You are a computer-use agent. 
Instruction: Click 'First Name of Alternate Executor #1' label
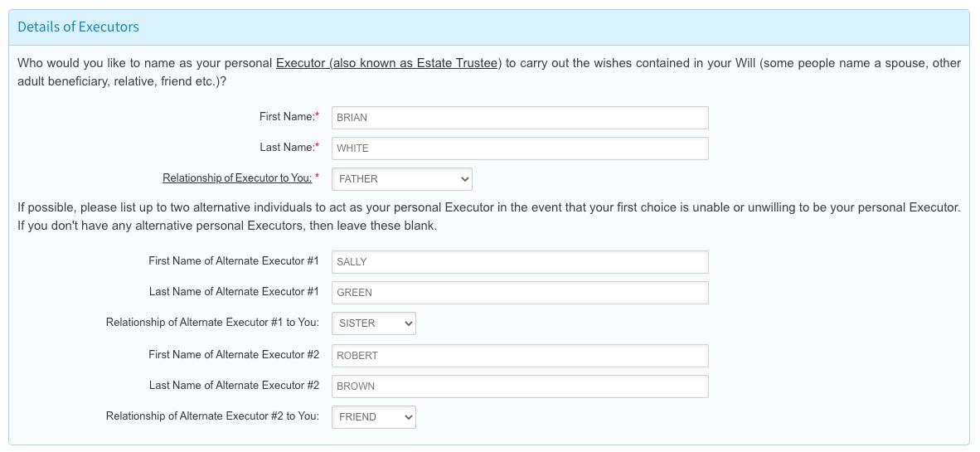pos(234,261)
